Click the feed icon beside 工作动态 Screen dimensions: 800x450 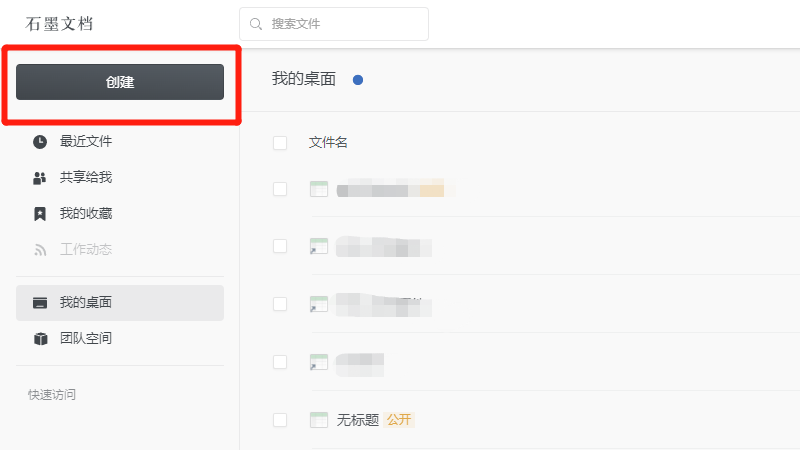[40, 250]
